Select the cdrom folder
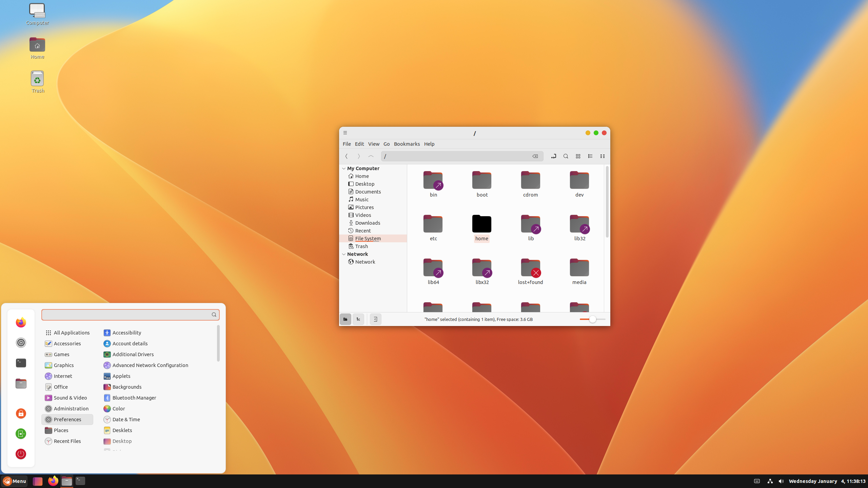This screenshot has height=488, width=868. (x=531, y=184)
